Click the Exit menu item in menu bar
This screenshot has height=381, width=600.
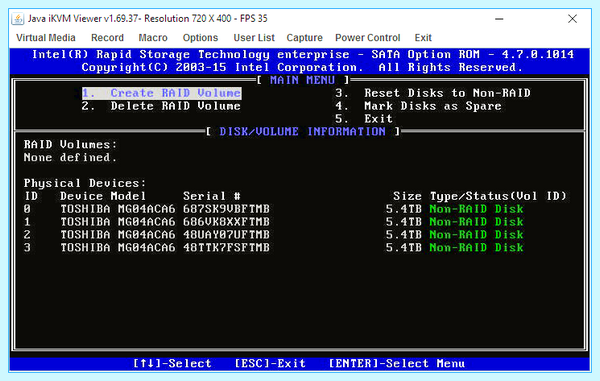(x=423, y=38)
